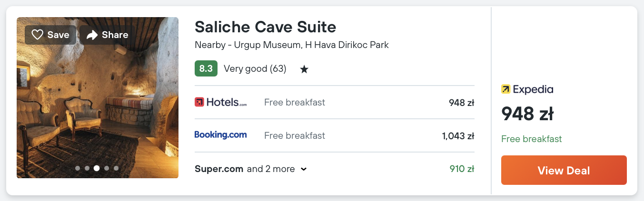
Task: Select the second photo carousel dot
Action: 87,168
